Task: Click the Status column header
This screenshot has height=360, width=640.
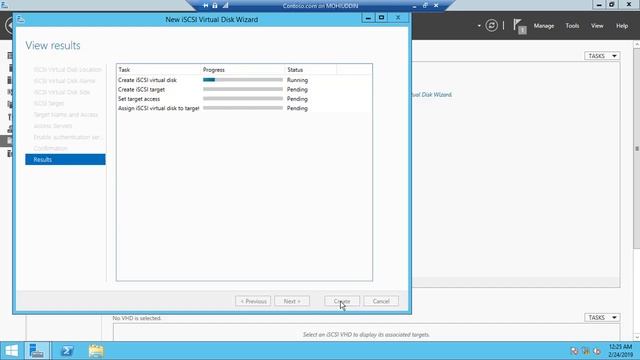Action: coord(311,70)
